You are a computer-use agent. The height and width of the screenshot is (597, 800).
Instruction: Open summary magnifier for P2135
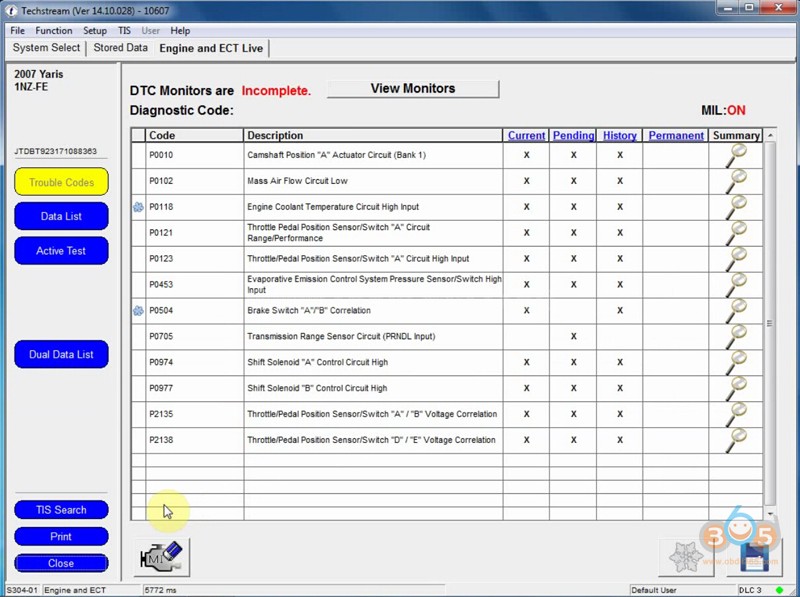(736, 415)
